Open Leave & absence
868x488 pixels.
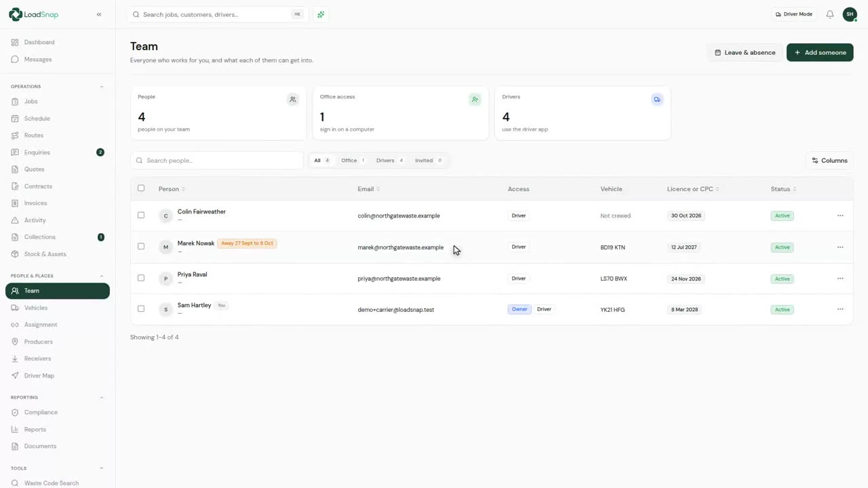point(745,52)
